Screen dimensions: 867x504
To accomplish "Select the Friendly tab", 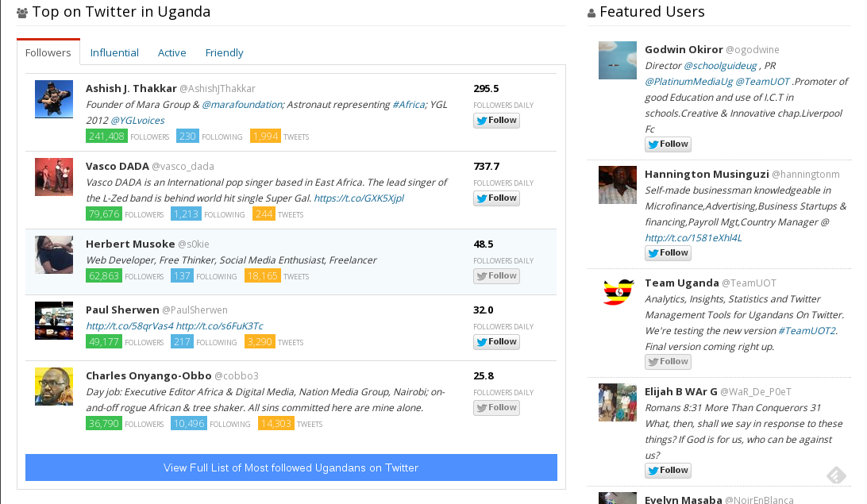I will coord(224,52).
